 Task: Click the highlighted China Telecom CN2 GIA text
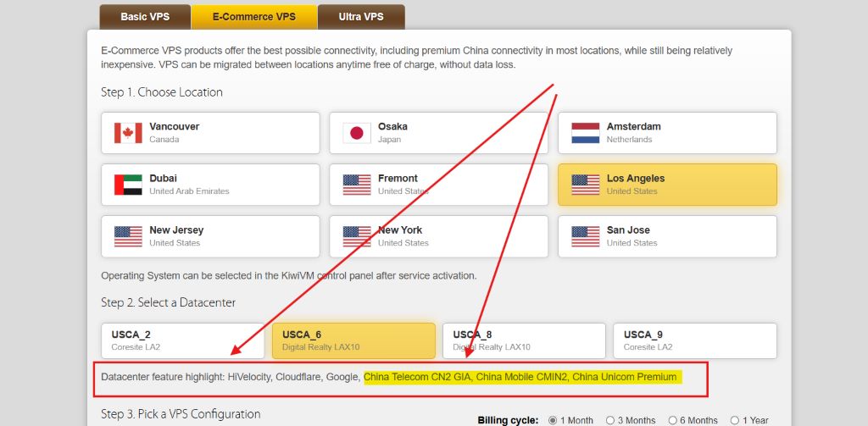pos(417,378)
